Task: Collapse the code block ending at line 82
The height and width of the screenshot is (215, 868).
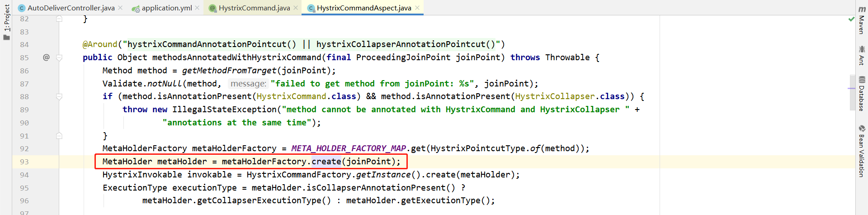Action: tap(59, 19)
